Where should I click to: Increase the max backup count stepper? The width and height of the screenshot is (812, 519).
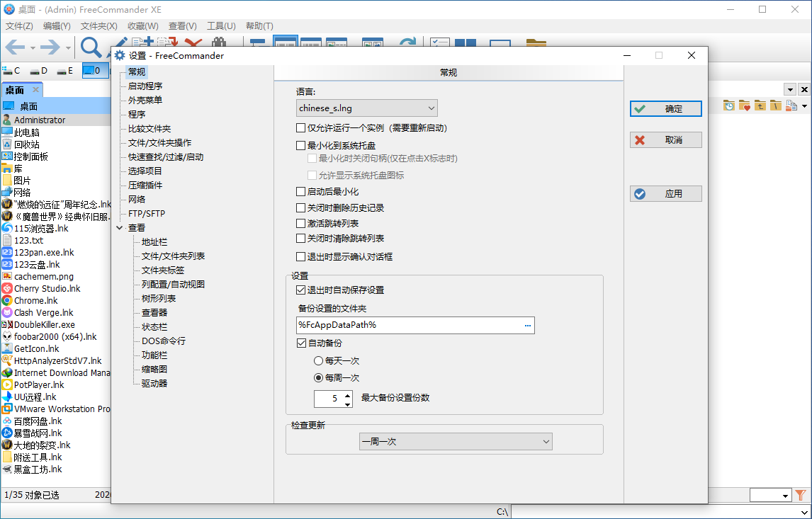(349, 394)
